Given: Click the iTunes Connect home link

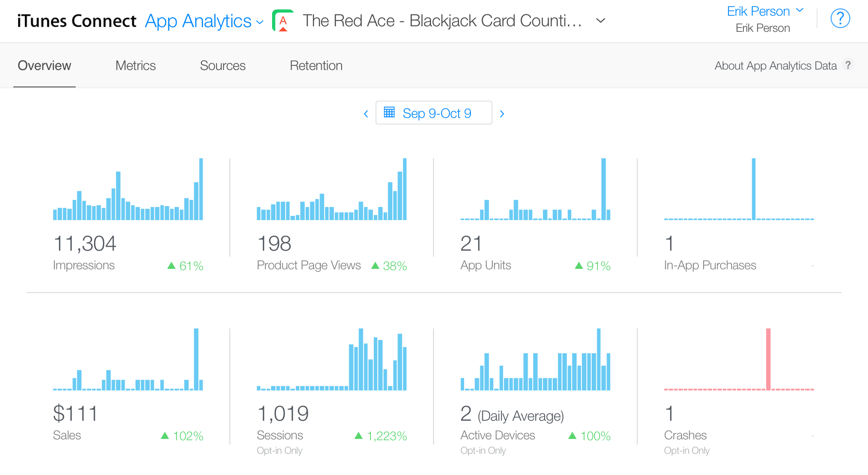Looking at the screenshot, I should [x=77, y=21].
